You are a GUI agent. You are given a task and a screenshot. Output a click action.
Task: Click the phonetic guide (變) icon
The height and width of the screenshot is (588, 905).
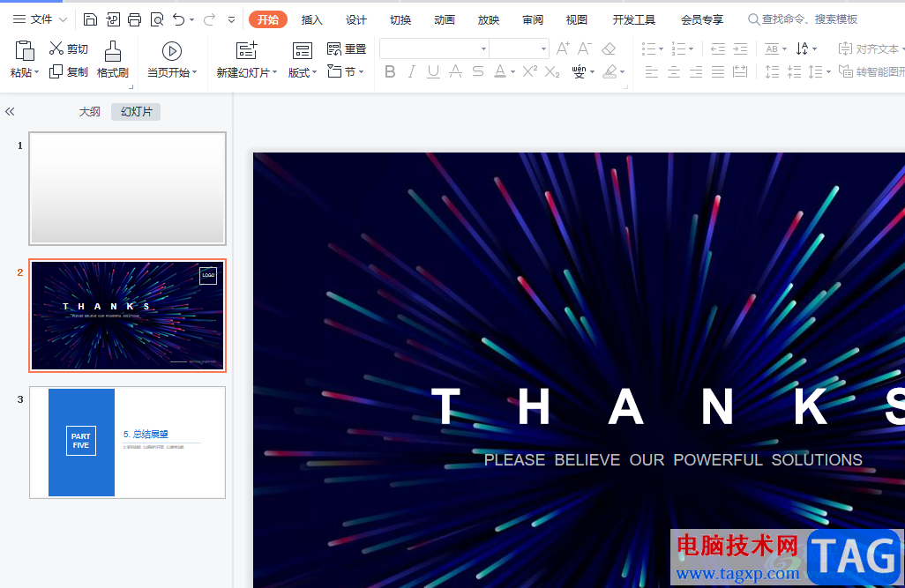click(x=579, y=72)
